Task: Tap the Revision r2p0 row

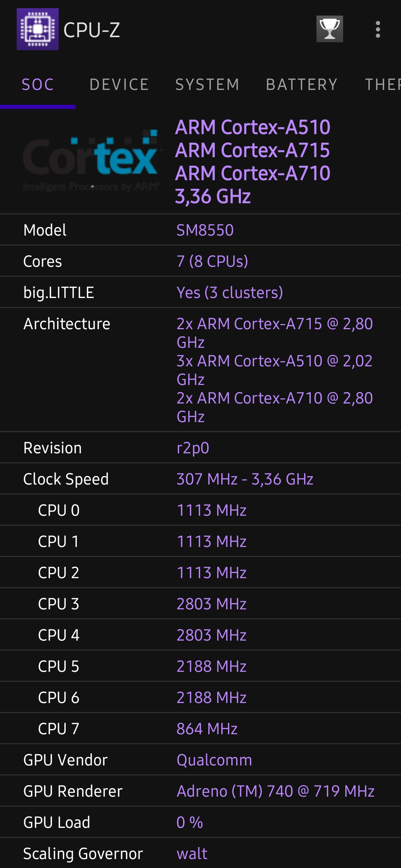Action: click(200, 448)
